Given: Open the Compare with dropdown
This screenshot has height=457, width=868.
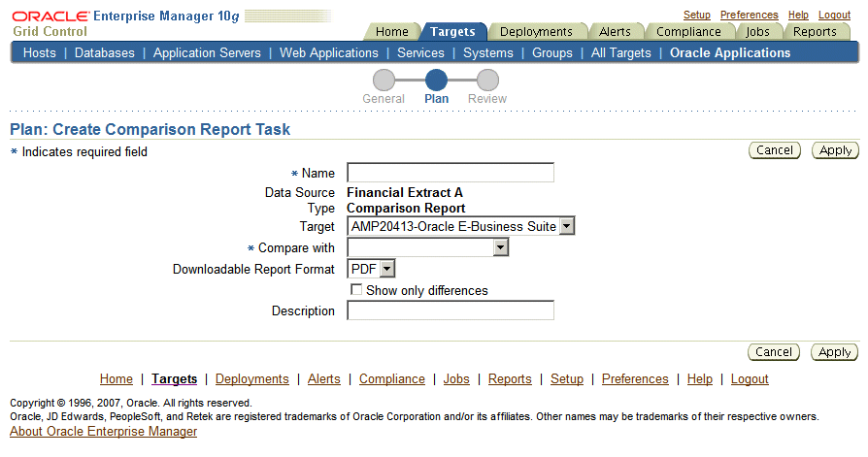Looking at the screenshot, I should (x=428, y=247).
